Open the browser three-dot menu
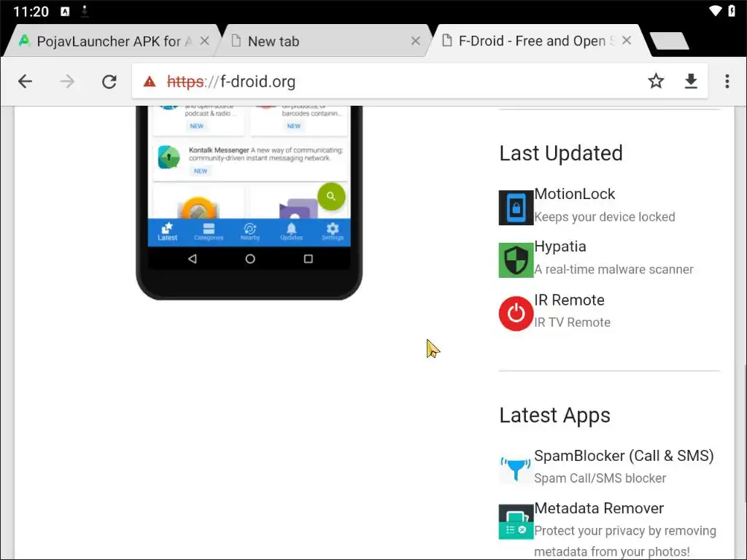Image resolution: width=747 pixels, height=560 pixels. [x=727, y=82]
